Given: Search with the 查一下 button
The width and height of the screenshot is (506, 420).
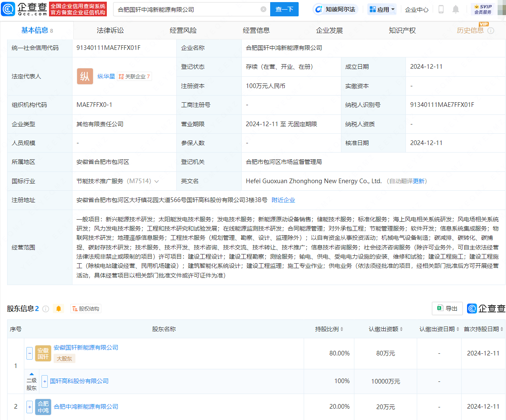Looking at the screenshot, I should pyautogui.click(x=284, y=9).
